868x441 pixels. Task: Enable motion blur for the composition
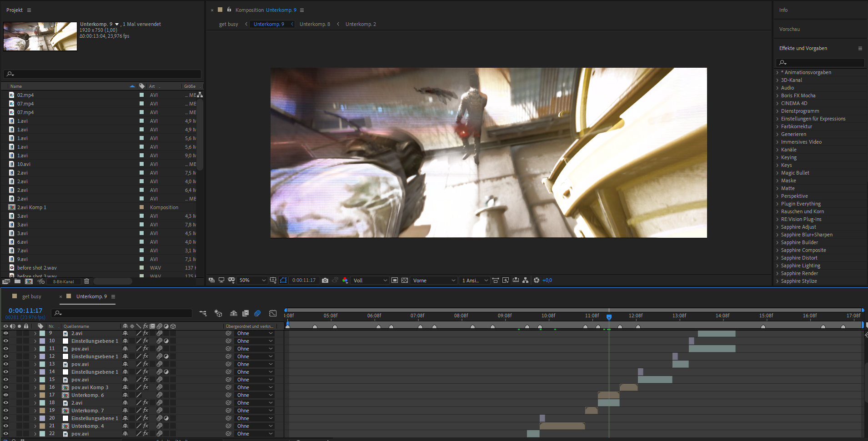(x=257, y=313)
